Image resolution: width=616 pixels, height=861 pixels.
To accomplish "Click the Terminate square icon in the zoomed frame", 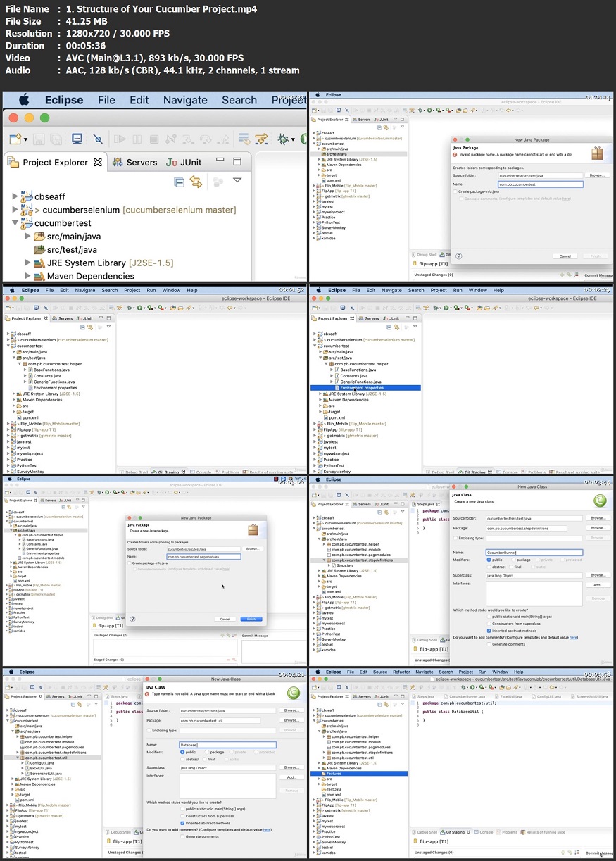I will [153, 139].
